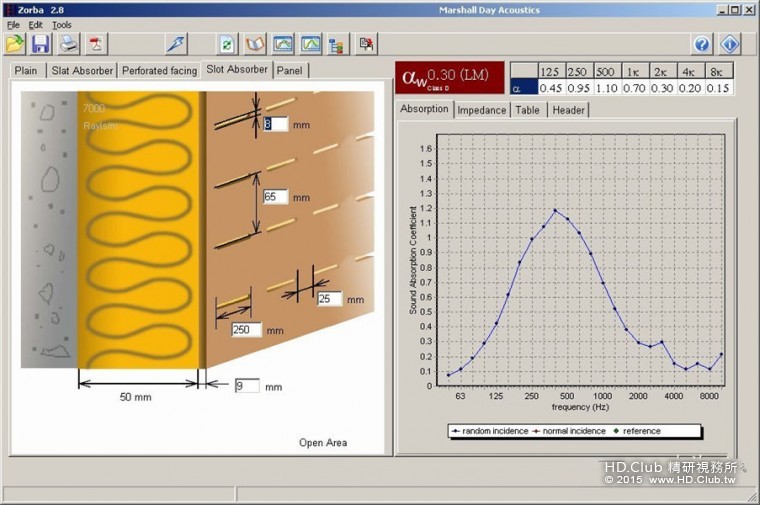
Task: Click the blue pen toolbar icon
Action: click(176, 44)
